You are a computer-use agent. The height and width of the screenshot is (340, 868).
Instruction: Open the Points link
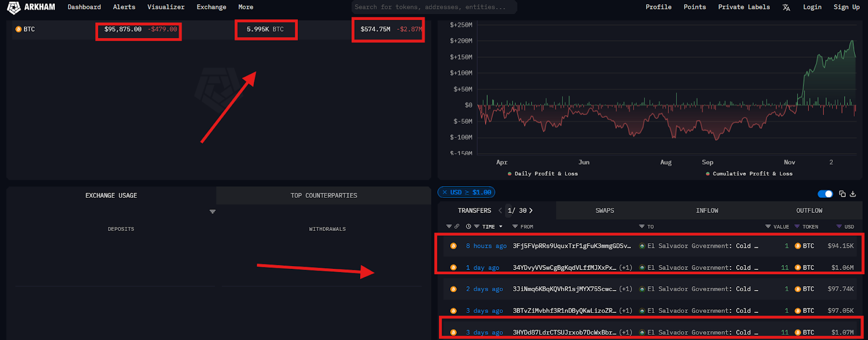coord(695,7)
